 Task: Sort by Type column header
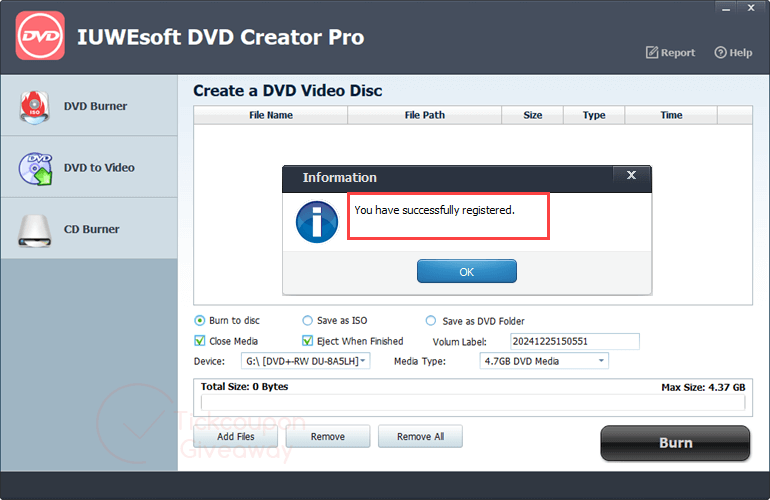pos(594,115)
